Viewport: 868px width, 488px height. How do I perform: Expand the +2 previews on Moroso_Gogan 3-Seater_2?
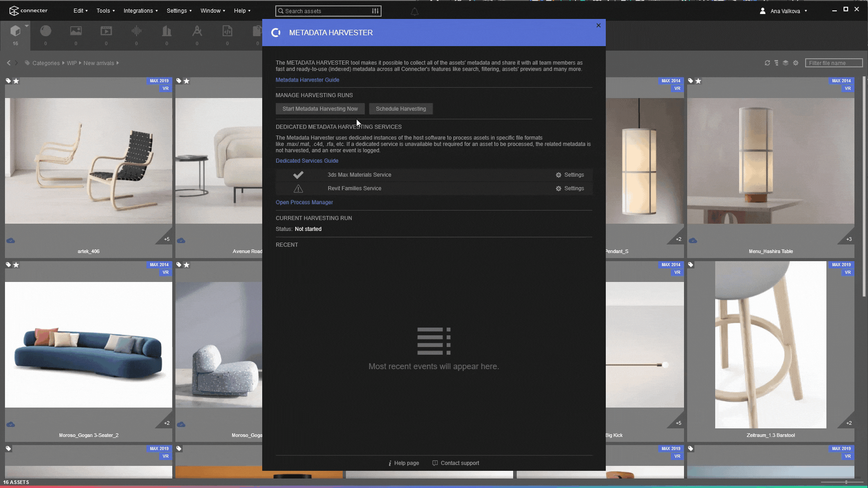[166, 423]
